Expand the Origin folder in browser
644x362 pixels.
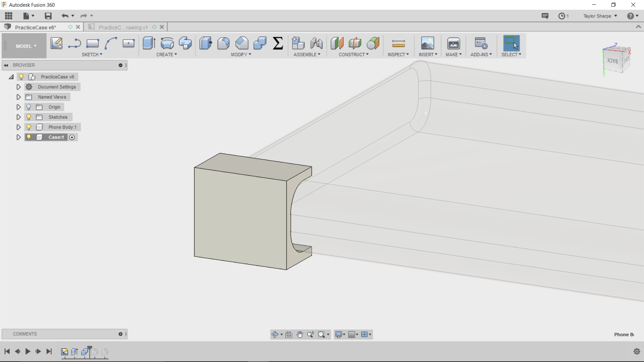pos(18,107)
